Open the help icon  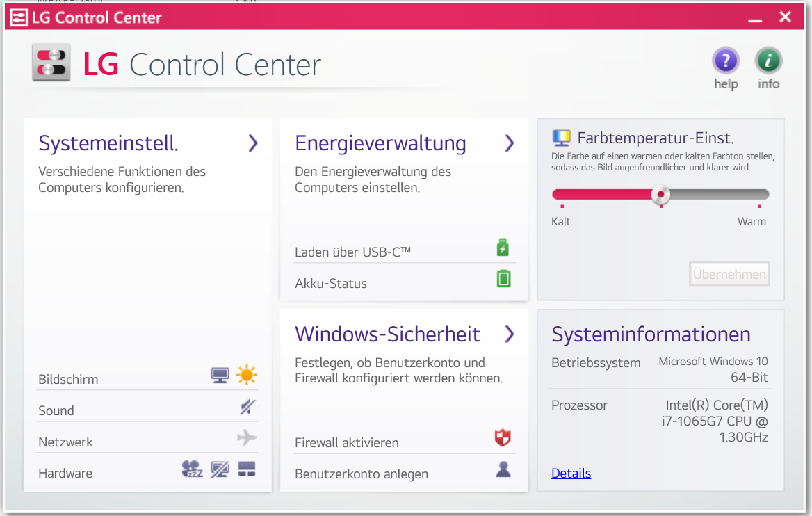[726, 62]
